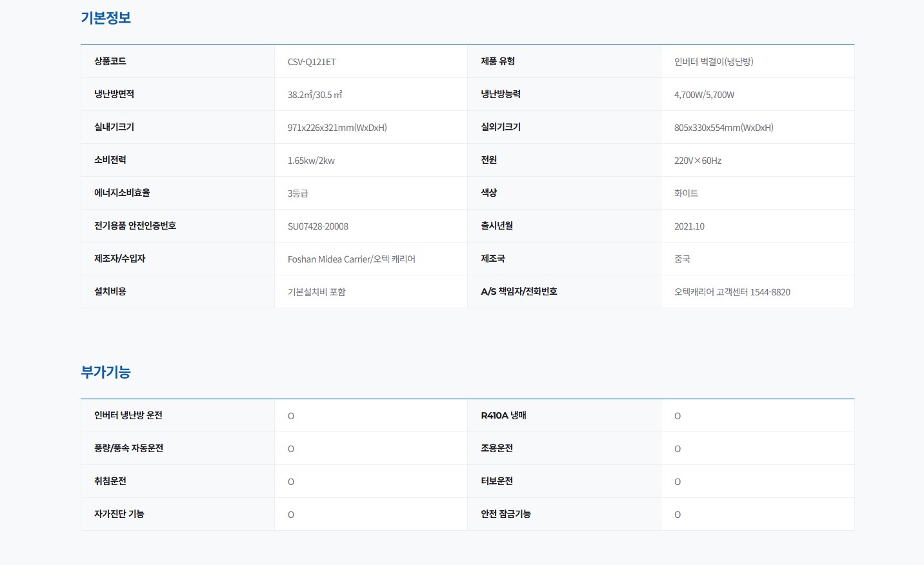
Task: Click the 안전 잠금기능 feature label
Action: [x=506, y=514]
